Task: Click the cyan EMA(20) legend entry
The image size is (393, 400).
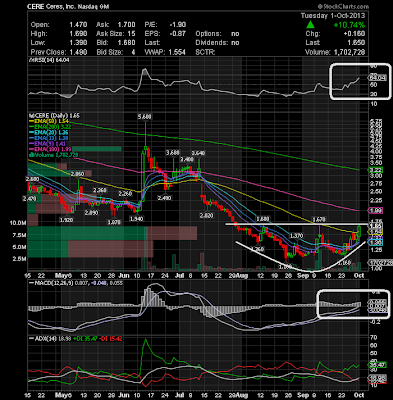Action: coord(49,132)
